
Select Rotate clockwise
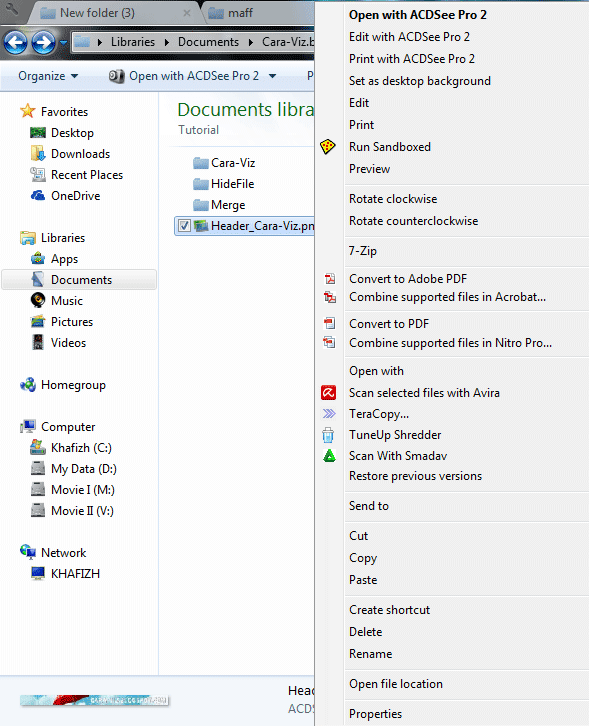[x=393, y=199]
